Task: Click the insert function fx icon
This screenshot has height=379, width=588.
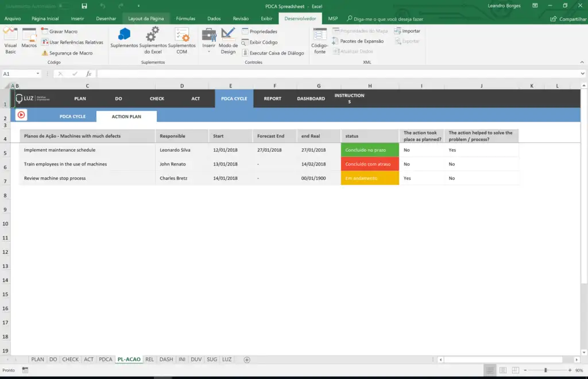Action: click(x=88, y=74)
